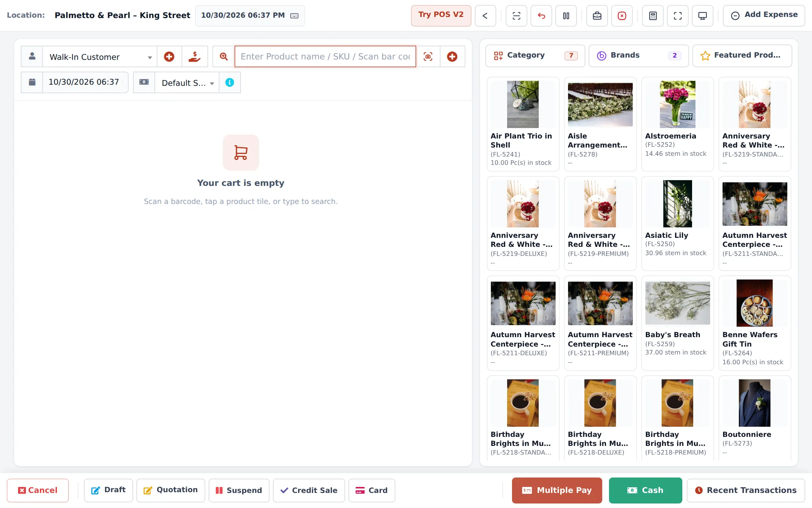The image size is (812, 508).
Task: Click the Multiple Pay button
Action: click(557, 490)
